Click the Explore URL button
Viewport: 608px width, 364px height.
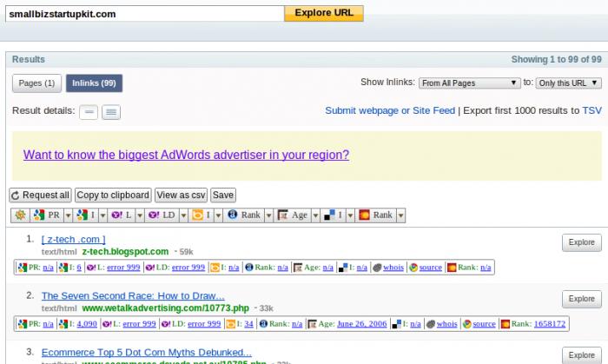(324, 13)
